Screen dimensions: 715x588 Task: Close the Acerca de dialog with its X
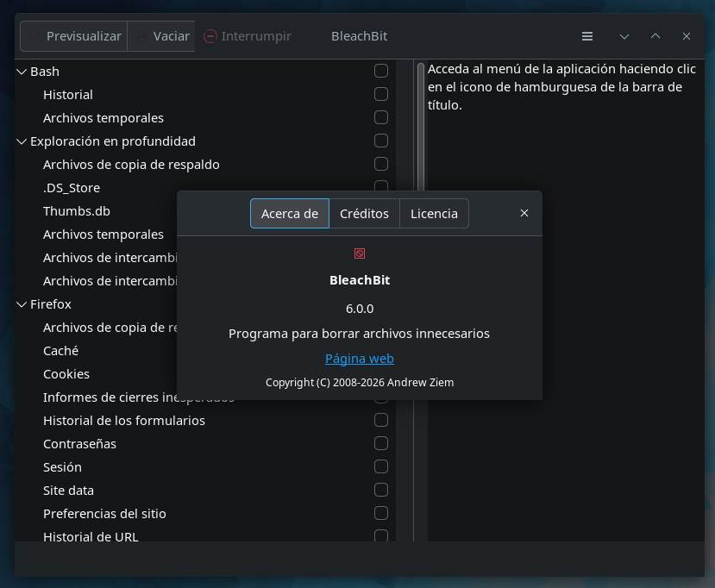tap(524, 212)
